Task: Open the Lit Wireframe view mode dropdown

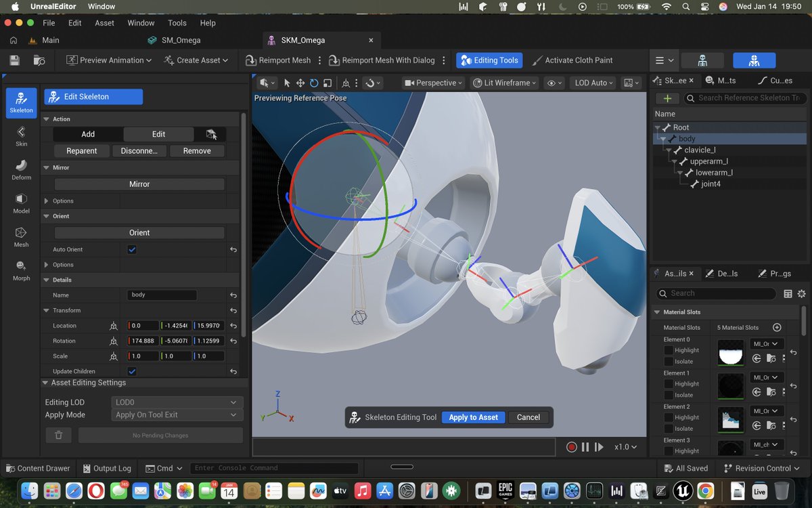Action: [x=505, y=83]
